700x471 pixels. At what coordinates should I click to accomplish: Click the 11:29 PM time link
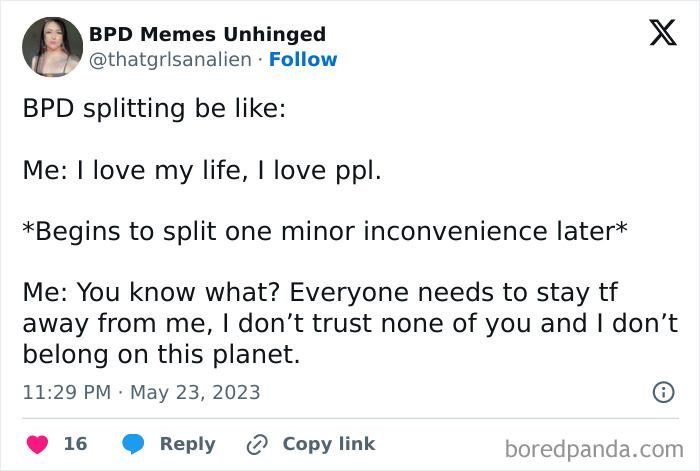(x=66, y=392)
